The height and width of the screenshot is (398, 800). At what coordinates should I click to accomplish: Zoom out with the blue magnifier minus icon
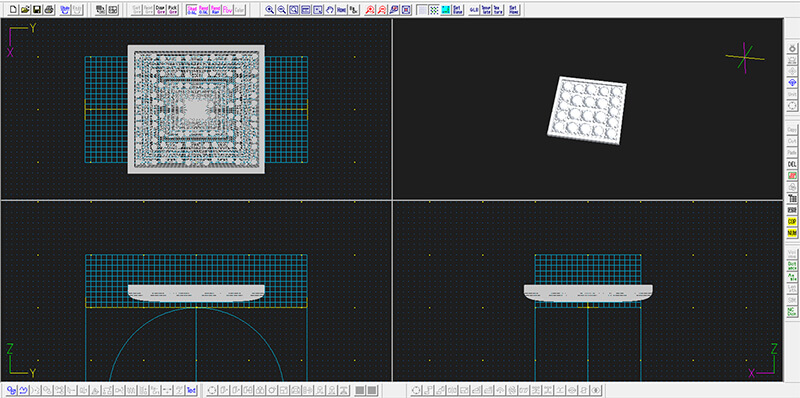[x=282, y=9]
